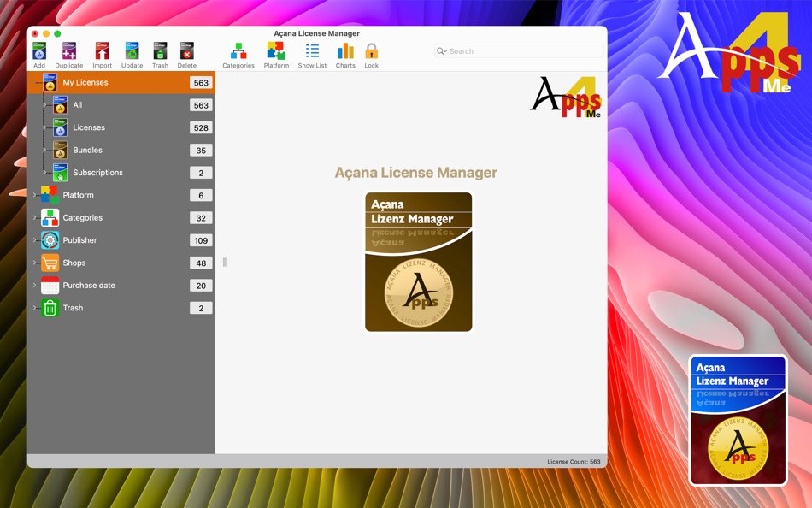Click the Import toolbar icon
This screenshot has width=812, height=508.
(102, 51)
